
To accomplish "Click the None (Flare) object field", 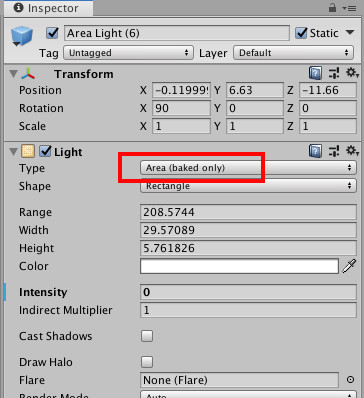I will pos(239,380).
